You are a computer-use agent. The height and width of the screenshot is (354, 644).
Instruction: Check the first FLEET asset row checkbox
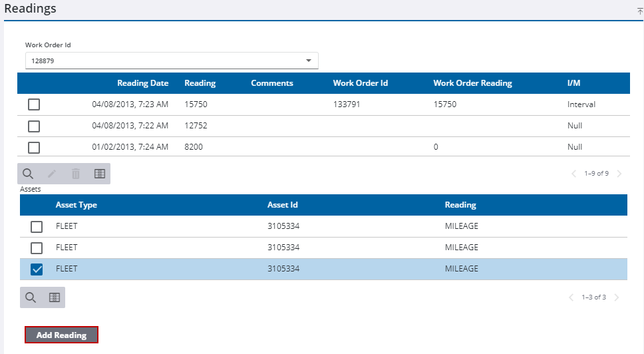pyautogui.click(x=37, y=226)
